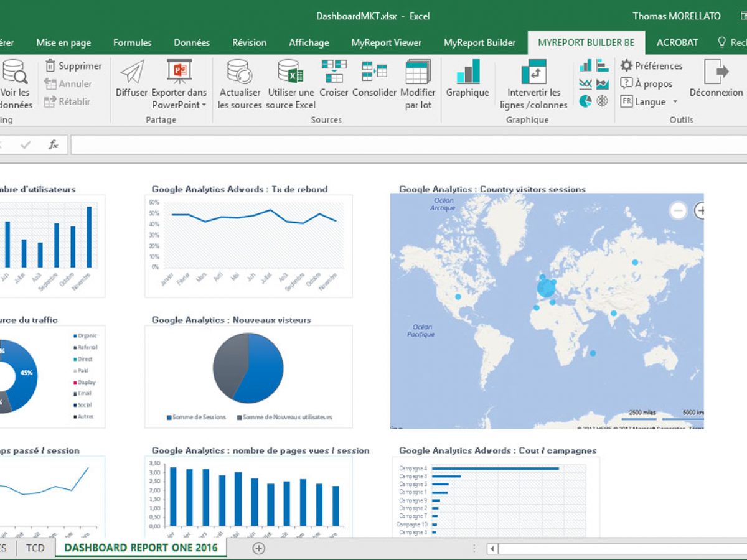Image resolution: width=747 pixels, height=560 pixels.
Task: Click the greyed Annuler undo button
Action: pyautogui.click(x=68, y=84)
